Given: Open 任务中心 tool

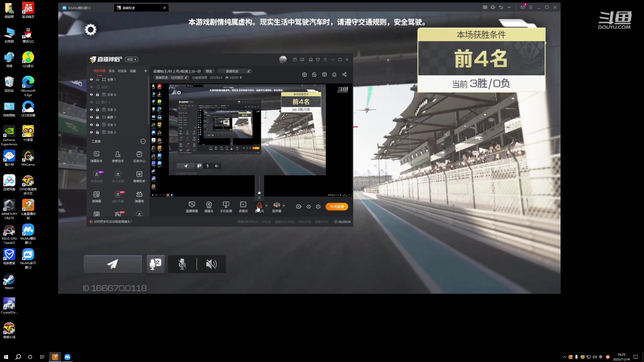Looking at the screenshot, I should pos(139,157).
